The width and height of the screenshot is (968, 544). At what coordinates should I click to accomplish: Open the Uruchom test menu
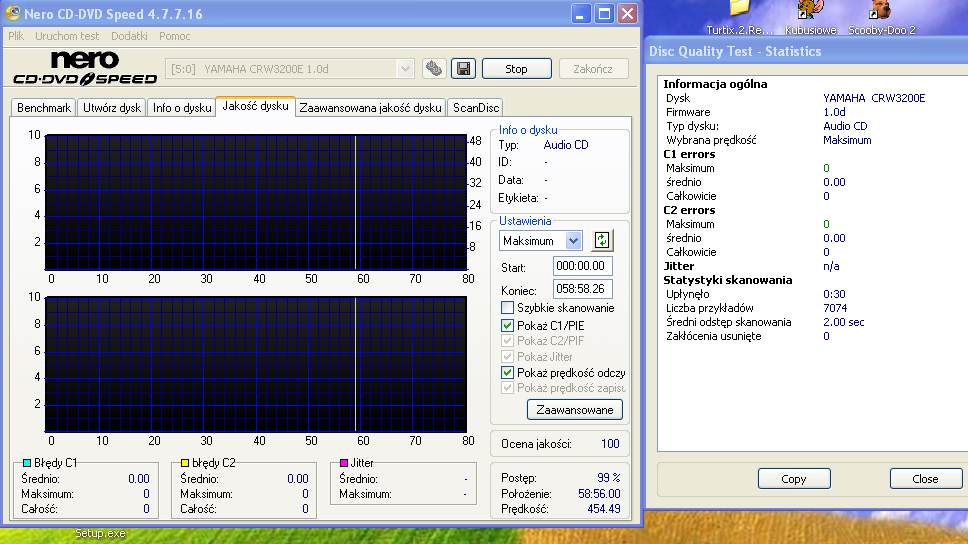coord(67,36)
